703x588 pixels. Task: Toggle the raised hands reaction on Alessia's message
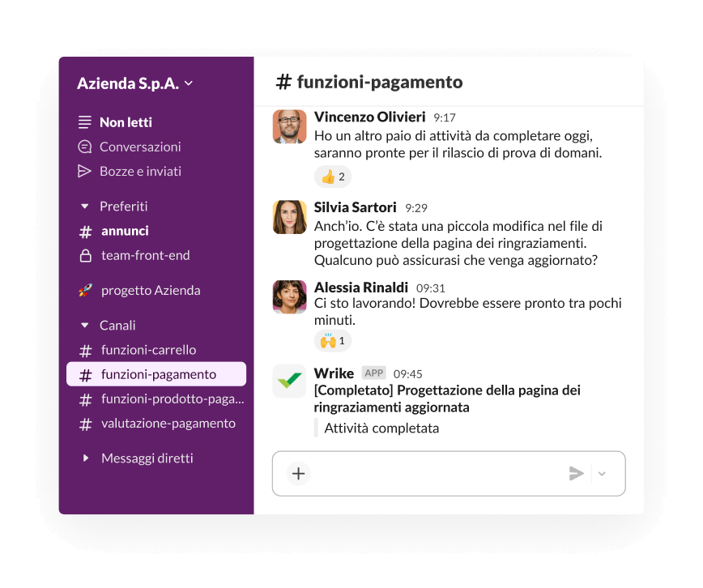[333, 341]
